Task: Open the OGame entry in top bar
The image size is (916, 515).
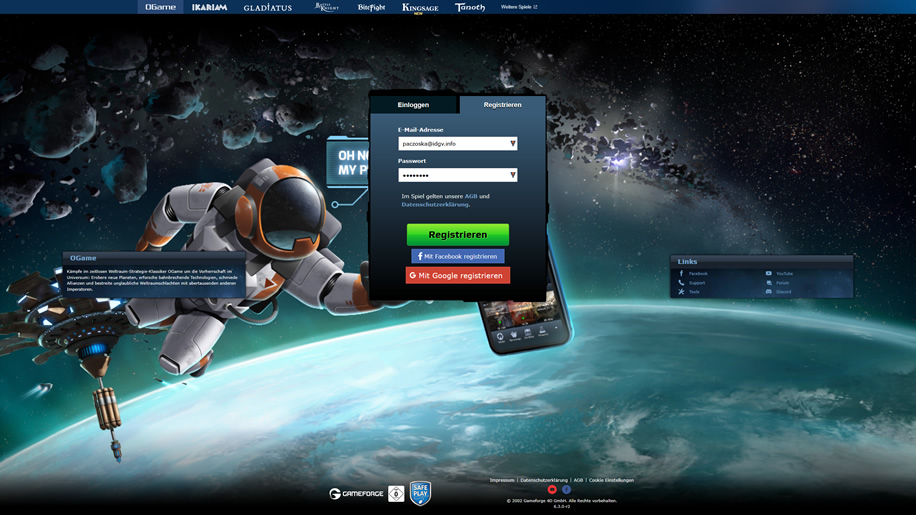Action: [x=161, y=7]
